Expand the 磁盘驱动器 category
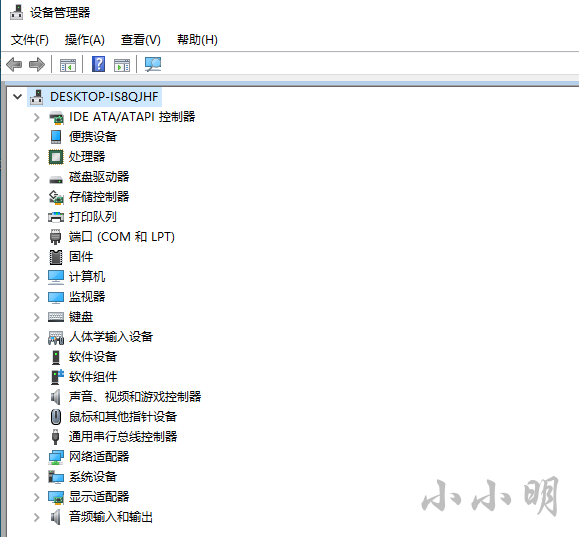 [x=36, y=177]
